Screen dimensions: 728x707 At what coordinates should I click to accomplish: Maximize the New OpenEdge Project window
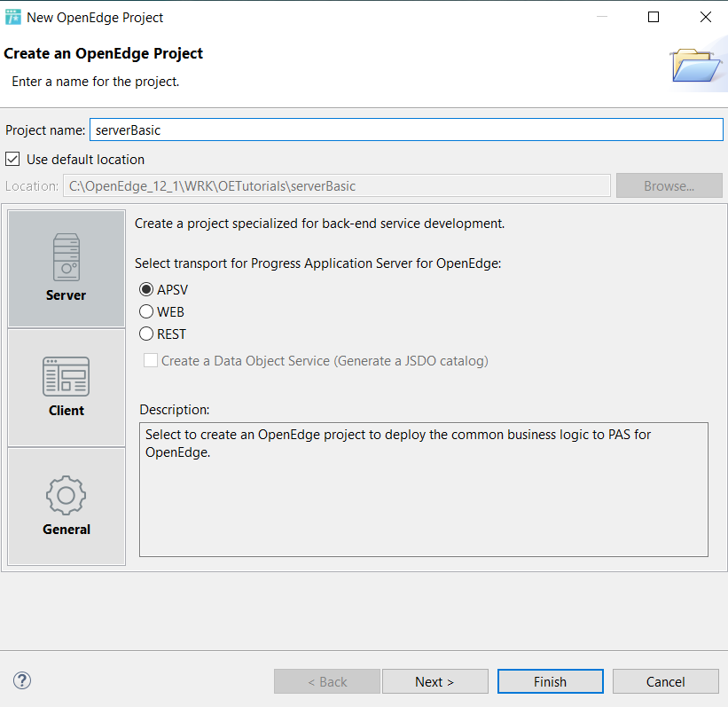(654, 17)
